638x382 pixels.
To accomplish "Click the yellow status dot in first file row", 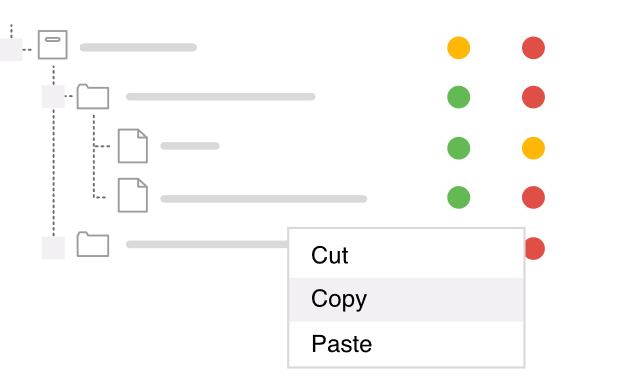I will pos(533,148).
